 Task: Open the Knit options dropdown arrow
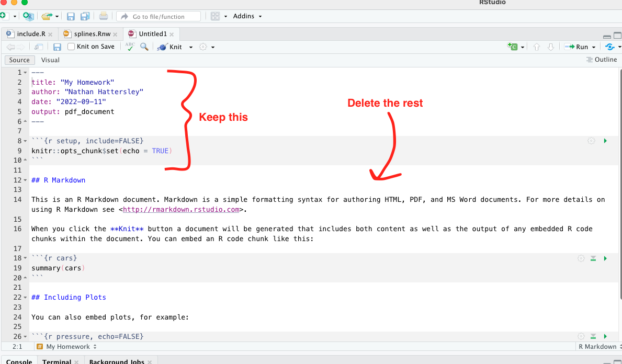[191, 47]
